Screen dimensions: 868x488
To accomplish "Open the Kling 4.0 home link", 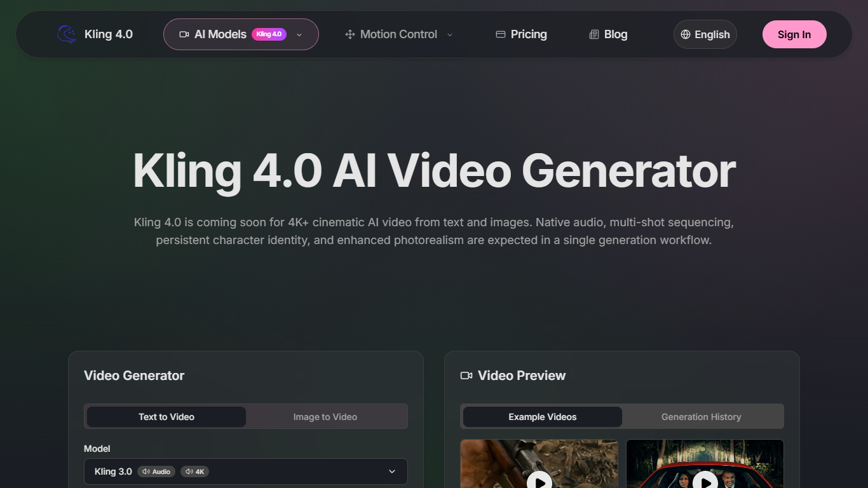I will [x=95, y=34].
